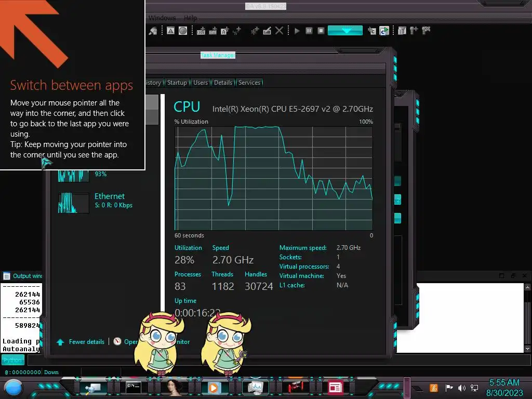Click the struct variable (S+) toolbar icon
Screen dimensions: 532x399
click(236, 31)
